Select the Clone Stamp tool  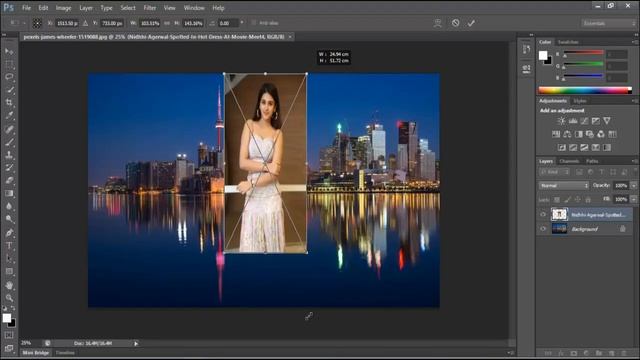click(x=9, y=155)
